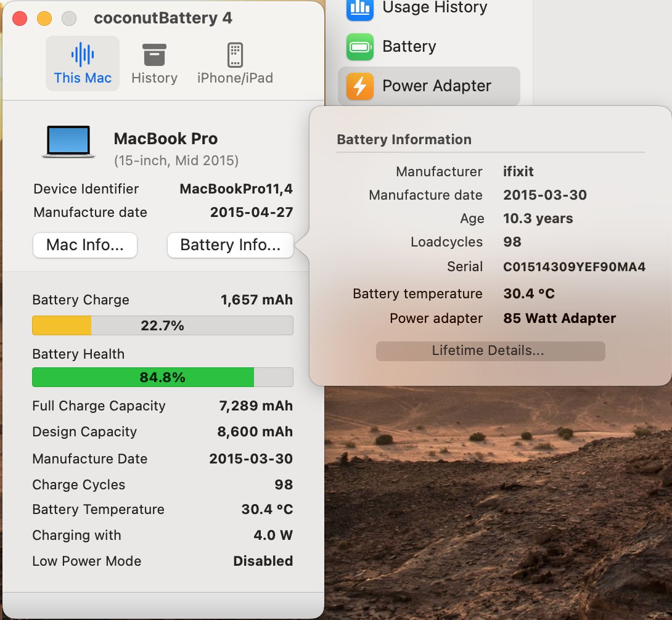Click the coconutBattery 4 window title
Image resolution: width=672 pixels, height=620 pixels.
163,18
